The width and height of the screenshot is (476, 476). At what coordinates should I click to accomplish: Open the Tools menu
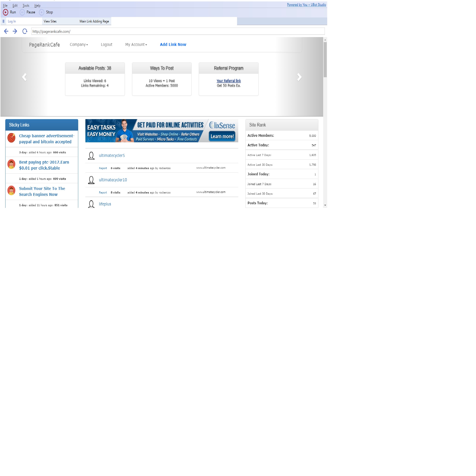tap(26, 5)
